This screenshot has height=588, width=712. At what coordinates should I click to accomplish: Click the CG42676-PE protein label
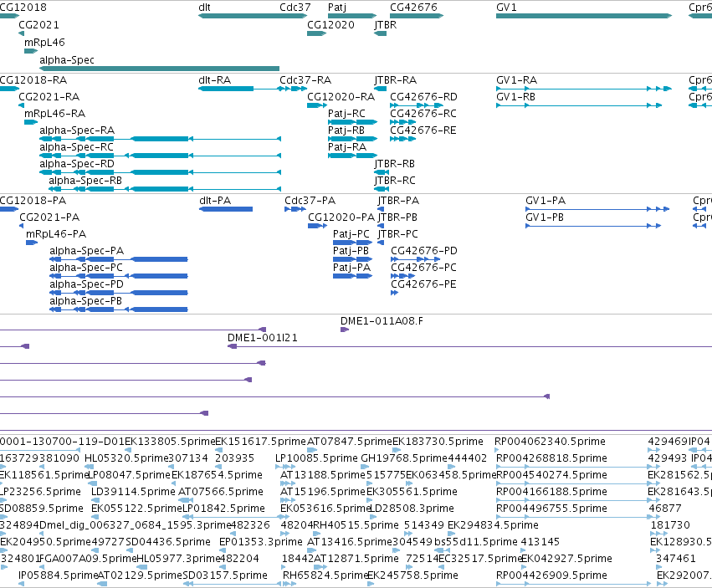point(423,284)
